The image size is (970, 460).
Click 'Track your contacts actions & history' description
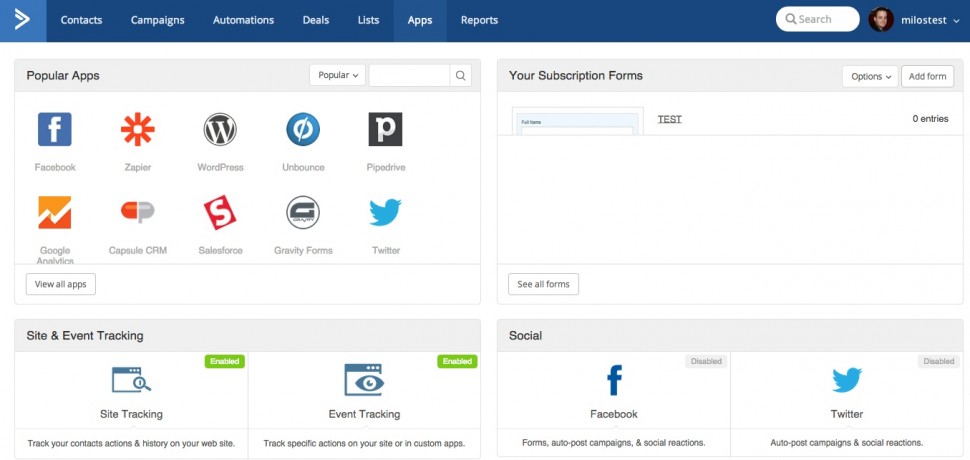tap(131, 443)
